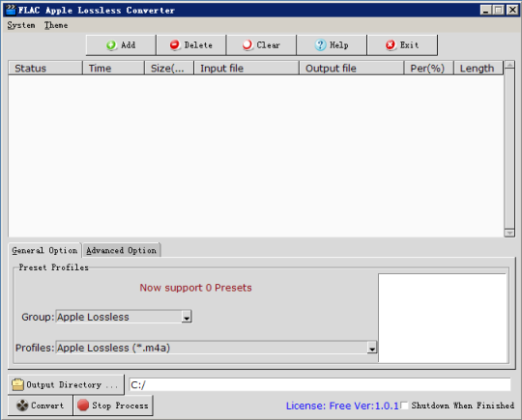522x420 pixels.
Task: Click Stop Process button
Action: [x=113, y=406]
